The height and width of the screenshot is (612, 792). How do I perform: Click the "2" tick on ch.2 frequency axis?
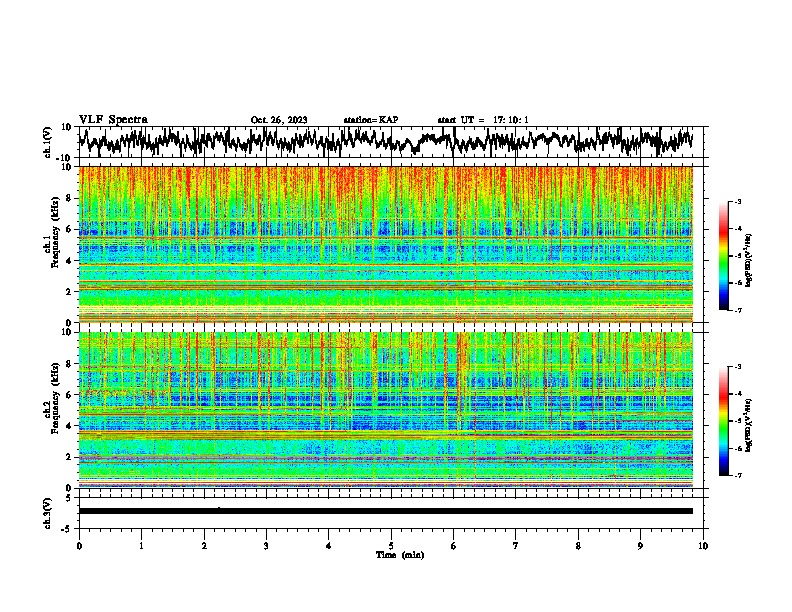click(x=69, y=457)
